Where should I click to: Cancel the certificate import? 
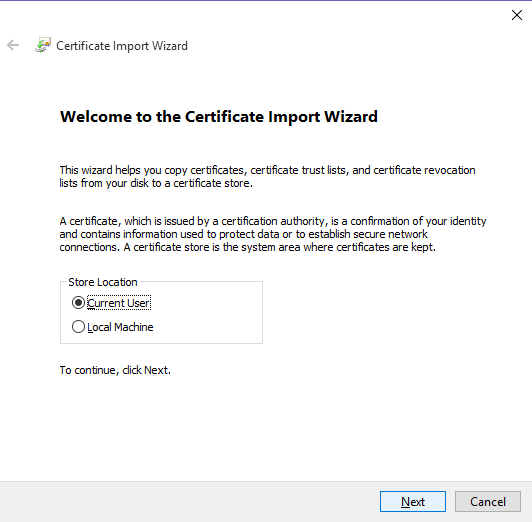(x=488, y=501)
